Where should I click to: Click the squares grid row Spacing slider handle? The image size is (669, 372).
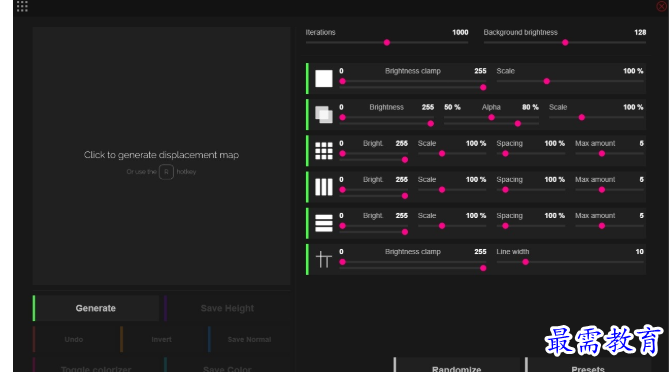click(x=505, y=154)
